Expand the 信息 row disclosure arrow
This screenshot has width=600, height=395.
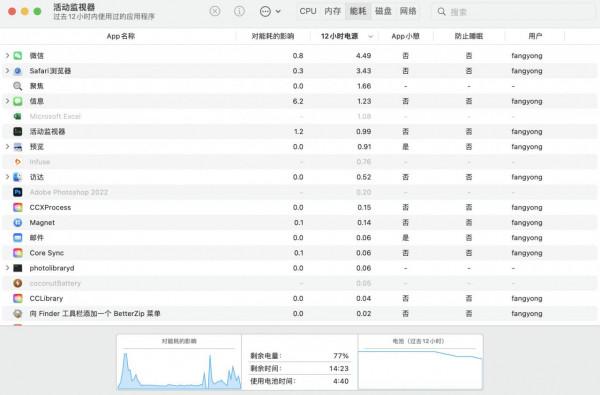[x=7, y=101]
